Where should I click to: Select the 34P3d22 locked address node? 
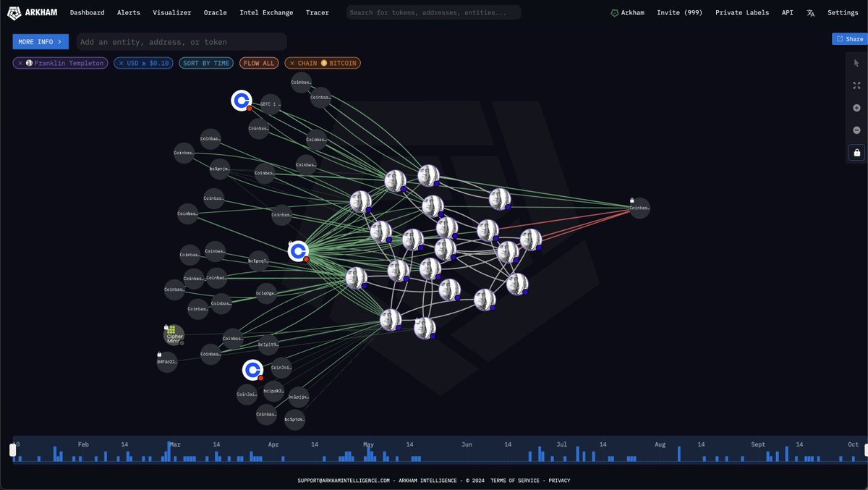pos(167,361)
